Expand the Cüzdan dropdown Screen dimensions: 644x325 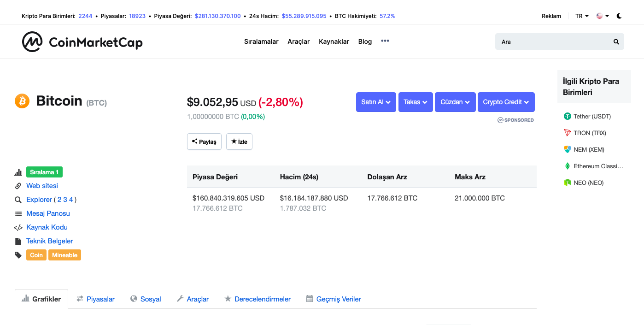click(455, 102)
